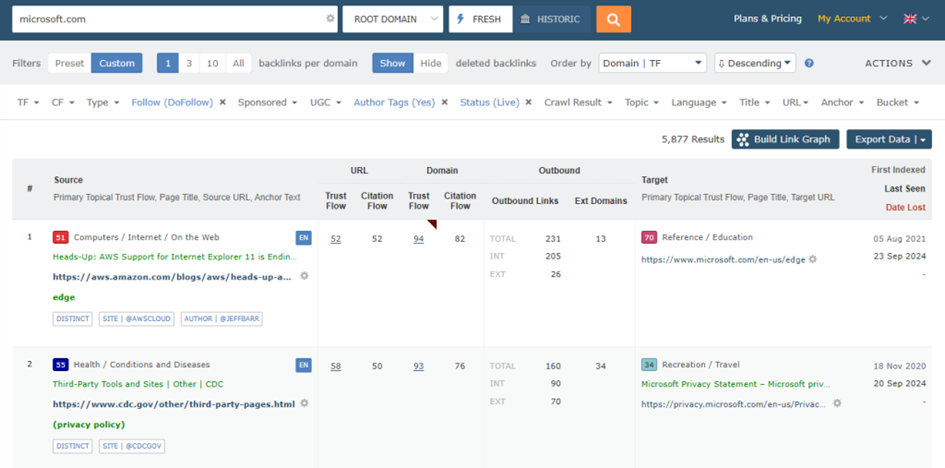Screen dimensions: 945x468
Task: Open the Sponsored filter dropdown
Action: (x=268, y=102)
